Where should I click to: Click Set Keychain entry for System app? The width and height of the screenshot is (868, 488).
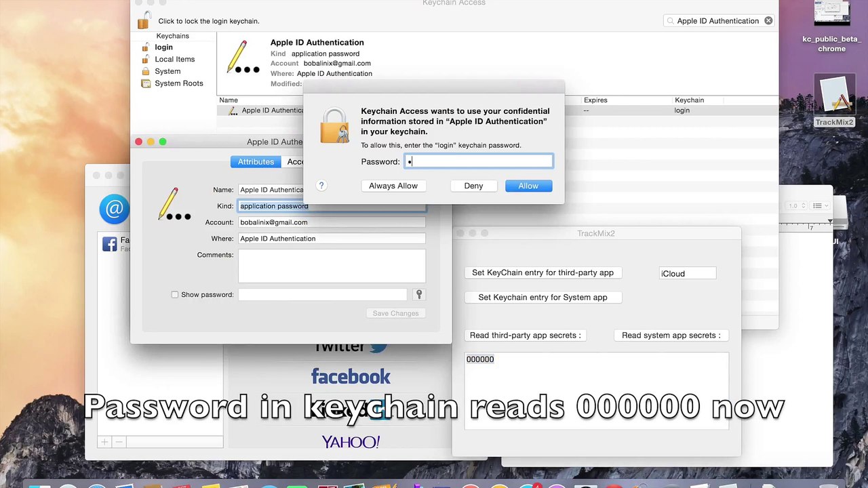[542, 297]
